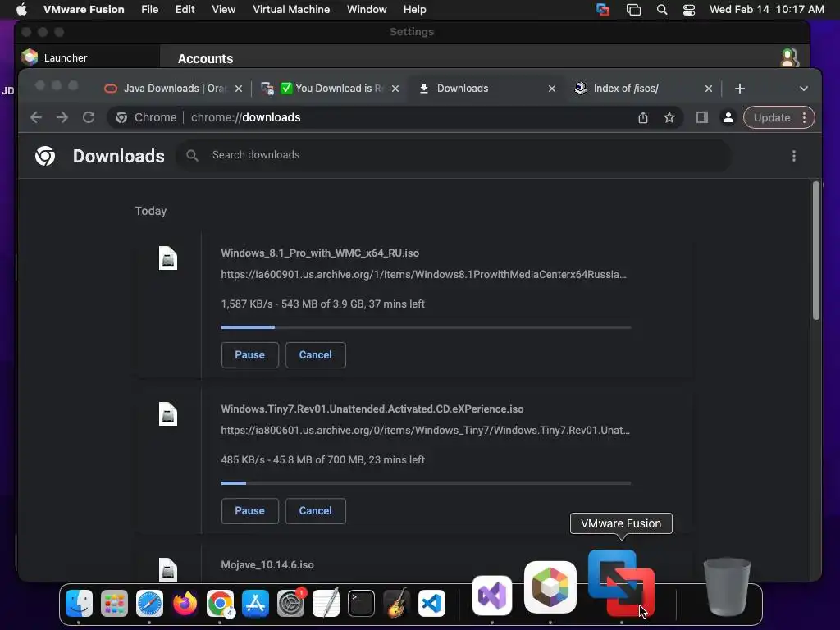Open Visual Studio Code from the Dock

tap(431, 603)
